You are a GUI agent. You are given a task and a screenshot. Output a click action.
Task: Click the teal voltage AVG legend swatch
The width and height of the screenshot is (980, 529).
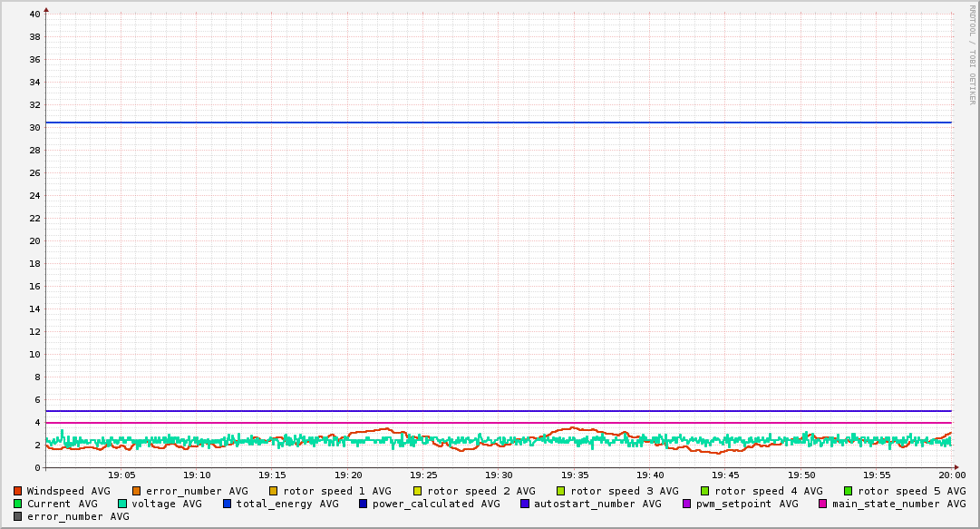(122, 504)
